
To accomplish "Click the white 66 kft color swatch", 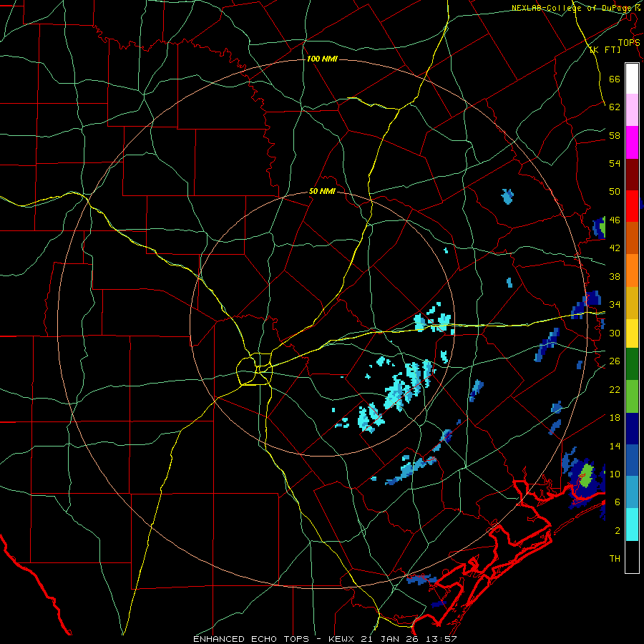I will tap(632, 79).
